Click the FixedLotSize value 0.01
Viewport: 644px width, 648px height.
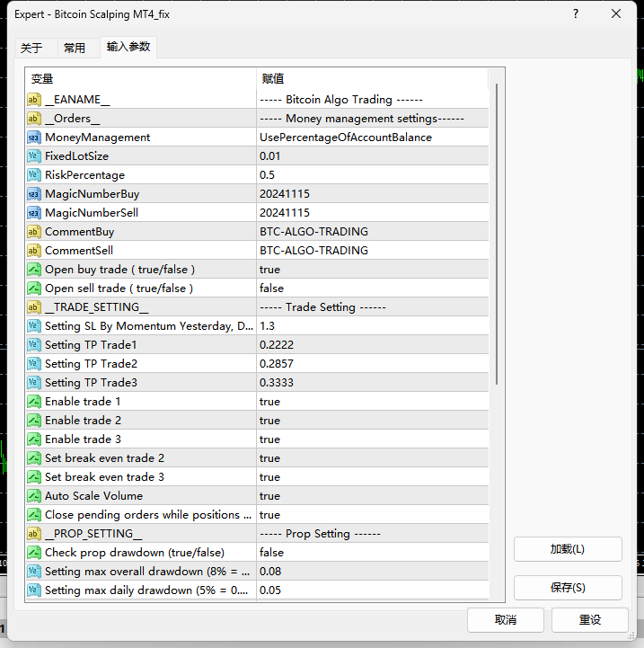pyautogui.click(x=269, y=156)
